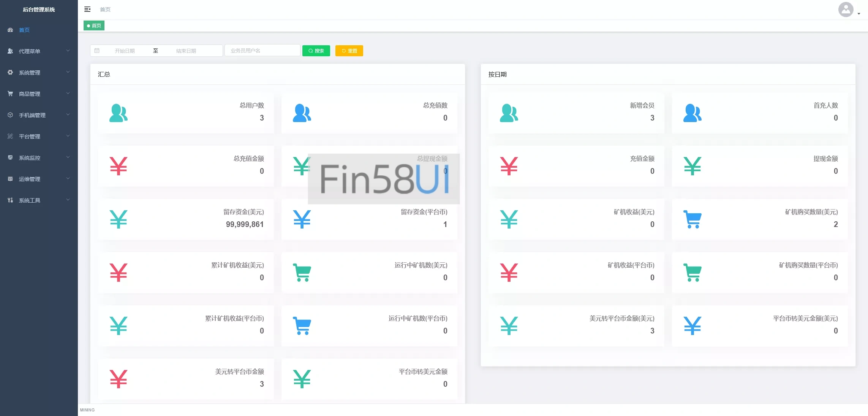Screen dimensions: 868x416
Task: Click the 总用户数 users icon
Action: click(x=118, y=113)
